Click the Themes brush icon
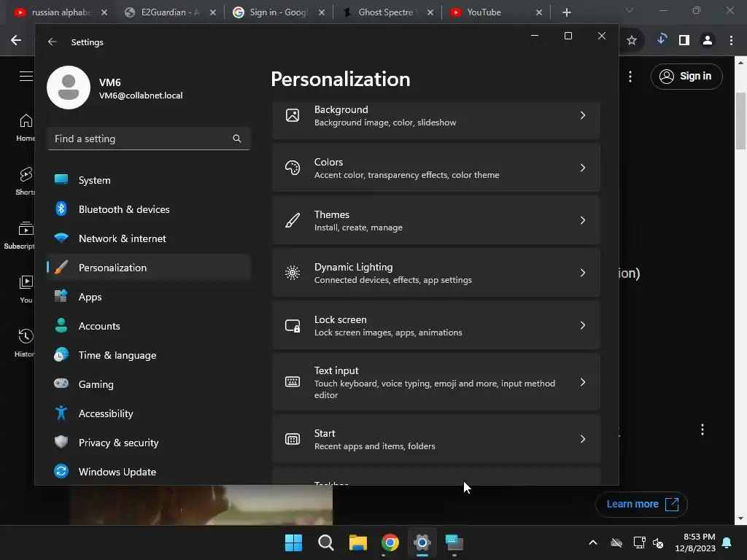Image resolution: width=747 pixels, height=560 pixels. [x=293, y=220]
